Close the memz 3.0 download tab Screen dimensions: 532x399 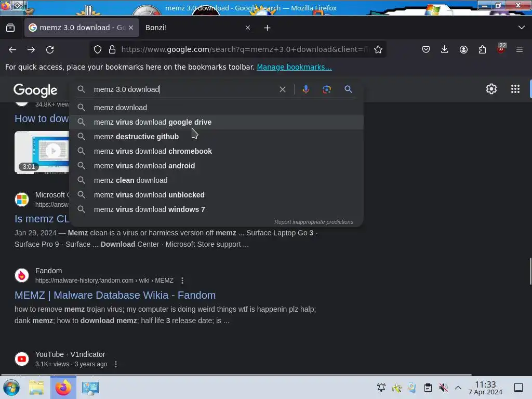coord(131,28)
